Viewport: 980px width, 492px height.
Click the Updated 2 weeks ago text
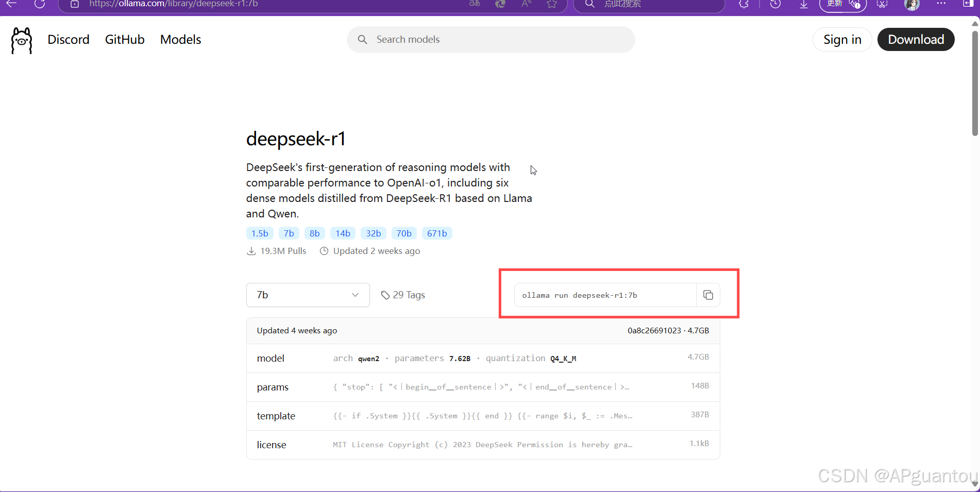tap(377, 251)
